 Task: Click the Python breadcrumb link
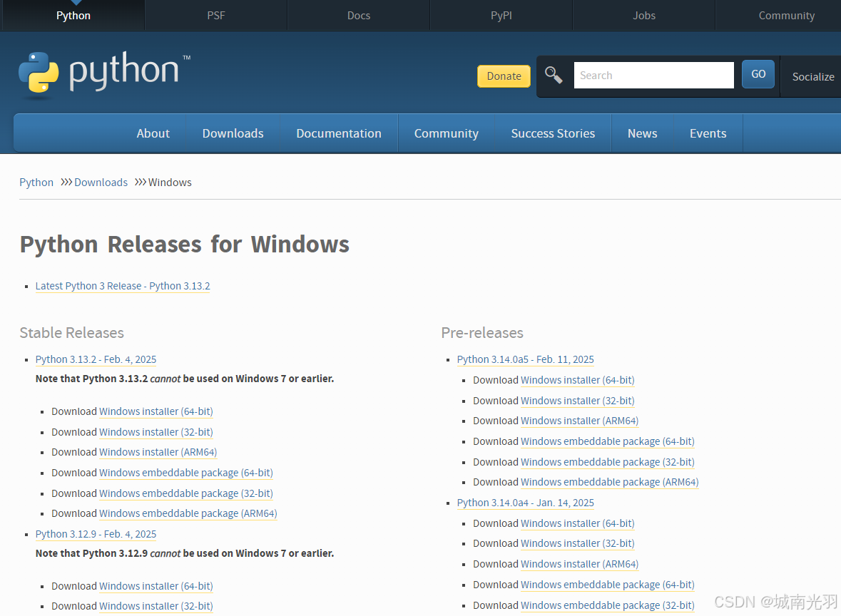[36, 183]
